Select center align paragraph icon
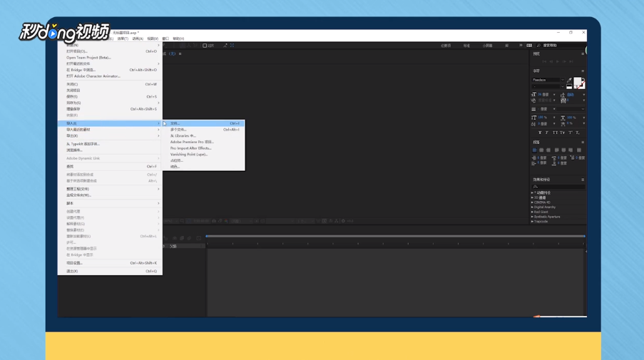 [x=541, y=150]
